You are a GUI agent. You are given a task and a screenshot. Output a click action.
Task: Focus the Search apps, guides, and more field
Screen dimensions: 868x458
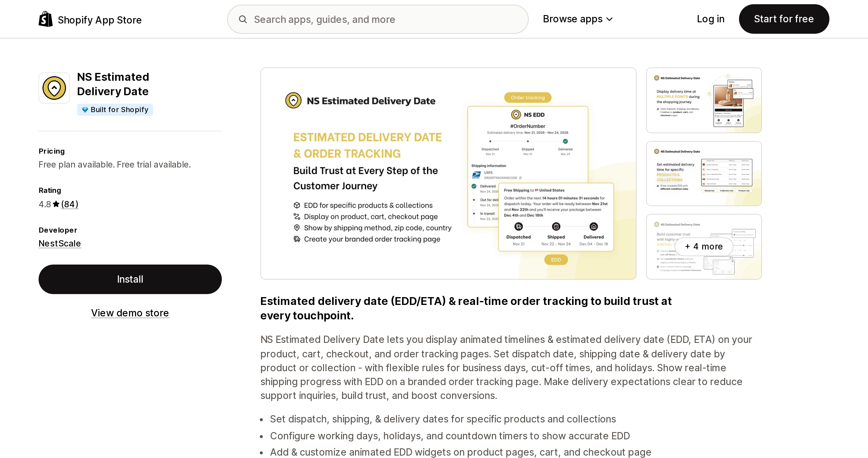378,19
